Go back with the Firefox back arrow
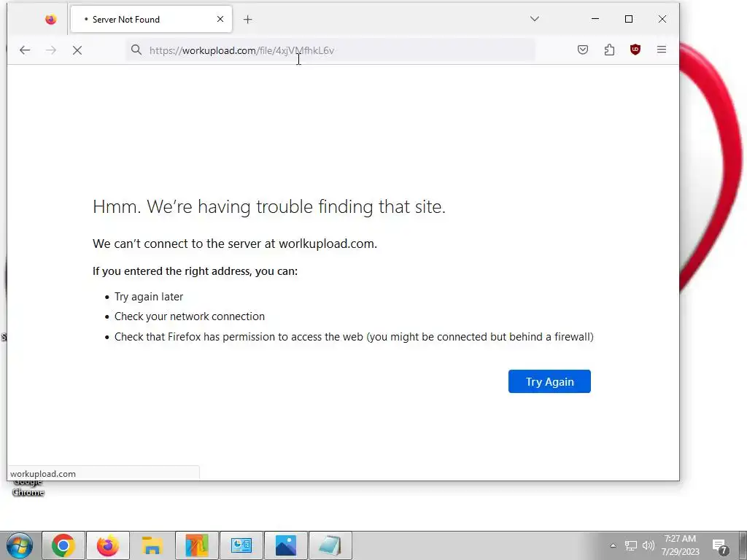Screen dimensions: 747x560 pyautogui.click(x=25, y=50)
